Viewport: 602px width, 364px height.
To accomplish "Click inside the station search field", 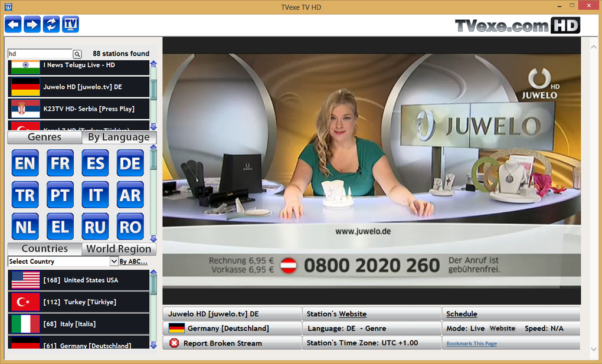I will [40, 54].
